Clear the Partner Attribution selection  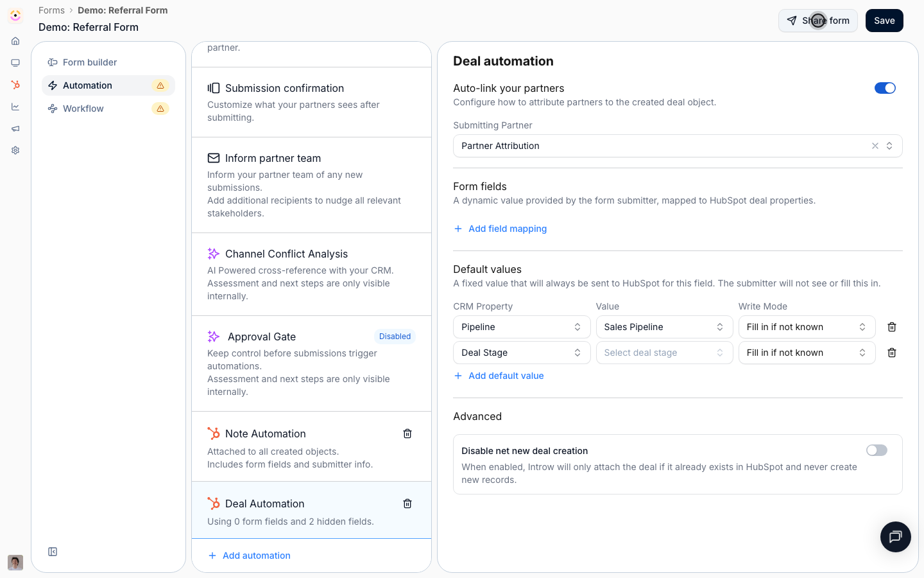tap(875, 146)
